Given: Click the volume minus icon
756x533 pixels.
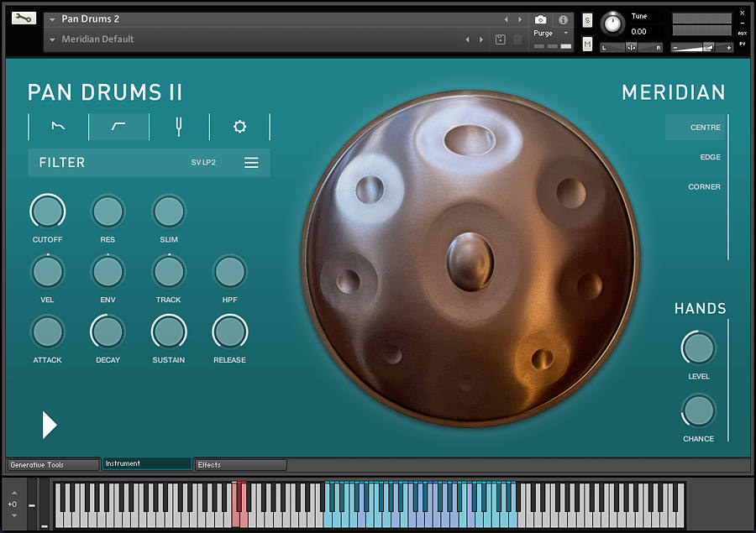Looking at the screenshot, I should (x=675, y=48).
